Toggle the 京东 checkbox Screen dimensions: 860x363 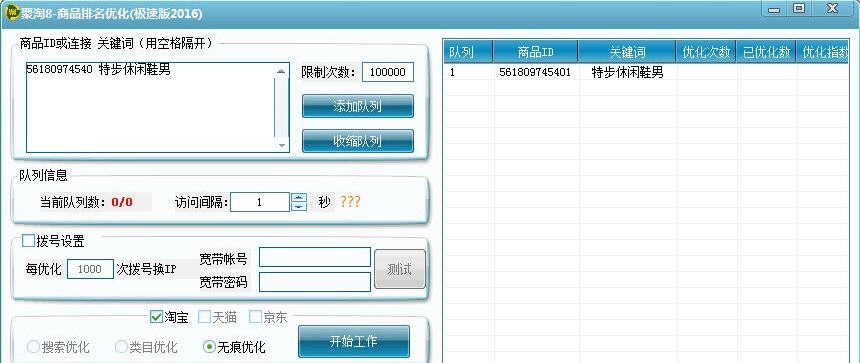(x=255, y=316)
